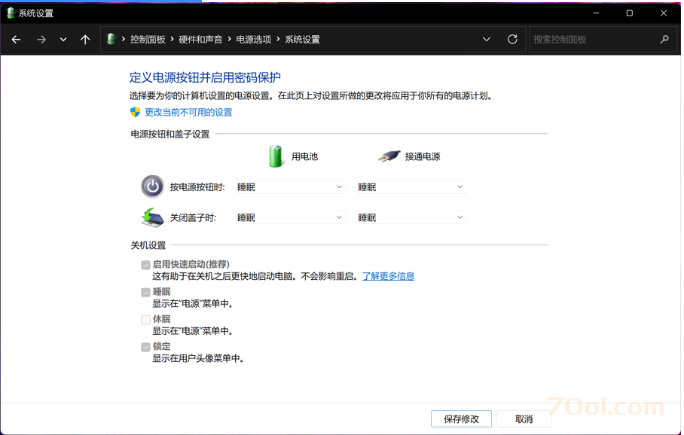Click the green battery icon for 用电池
Viewport: 684px width, 435px height.
[x=275, y=156]
